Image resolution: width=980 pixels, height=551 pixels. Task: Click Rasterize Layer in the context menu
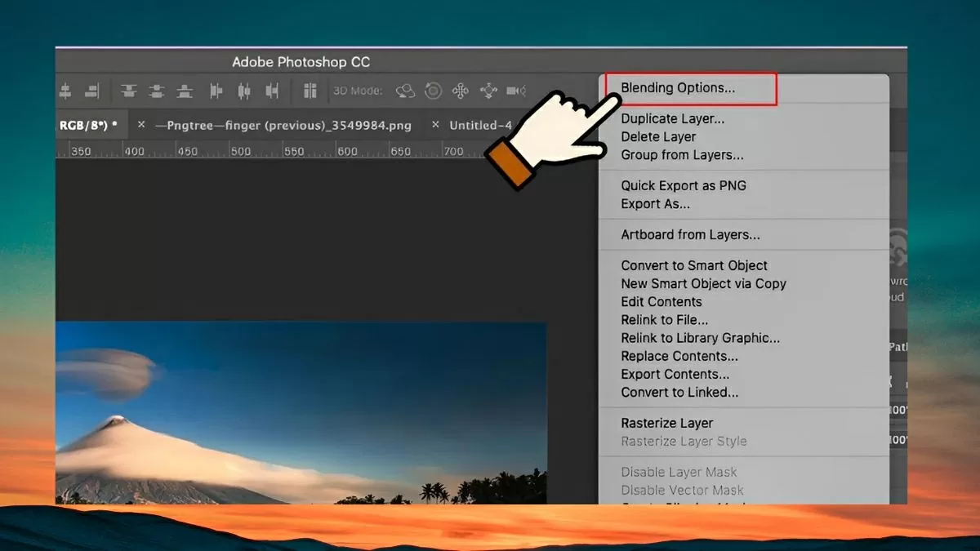pos(666,423)
